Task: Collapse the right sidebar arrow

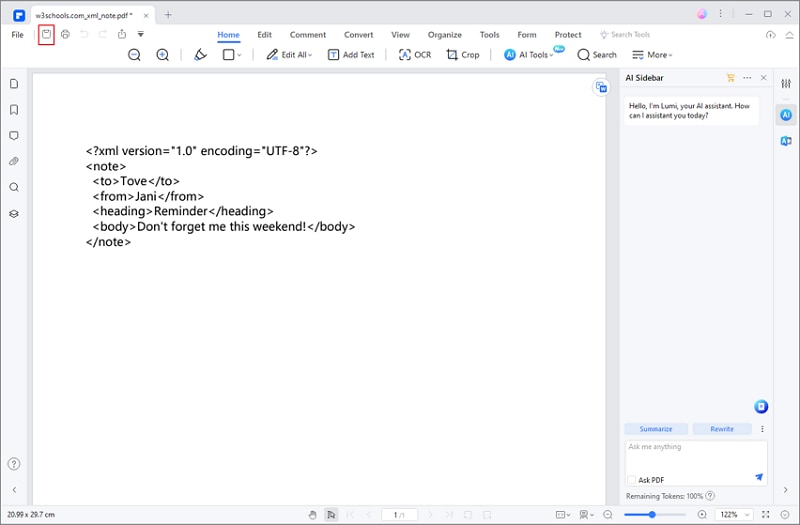Action: tap(786, 490)
